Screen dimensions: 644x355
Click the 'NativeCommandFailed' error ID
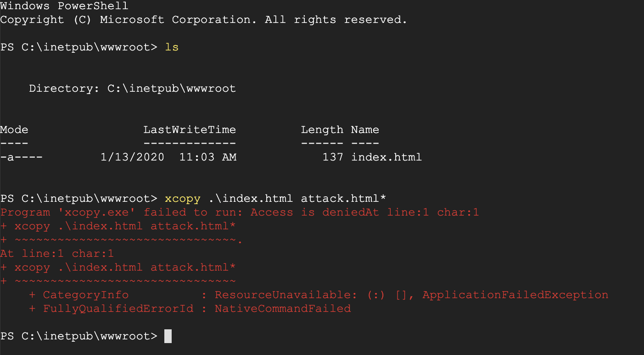[283, 309]
